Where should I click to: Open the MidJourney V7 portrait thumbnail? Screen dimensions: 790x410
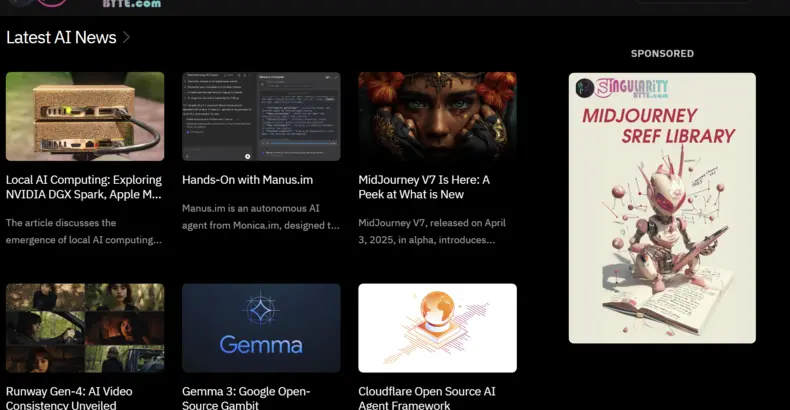click(437, 116)
